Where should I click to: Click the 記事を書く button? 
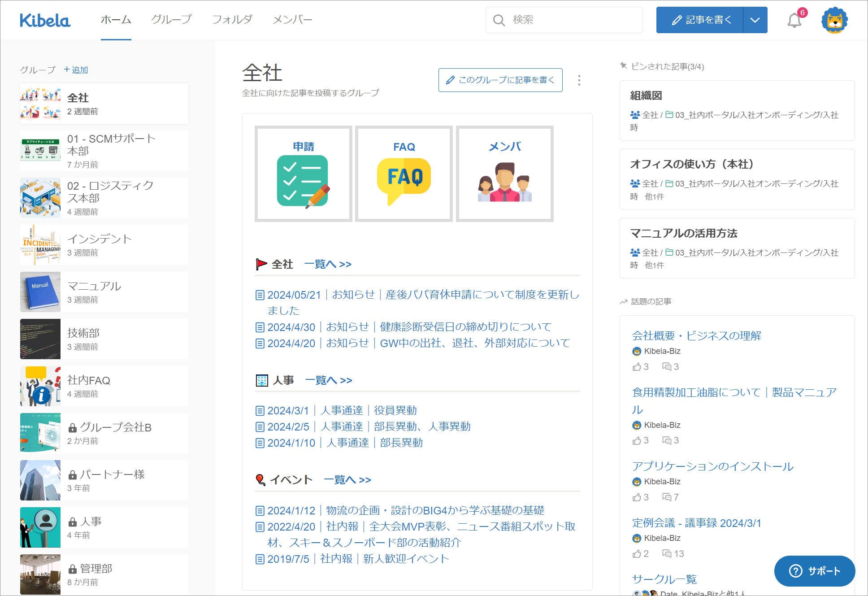point(700,20)
